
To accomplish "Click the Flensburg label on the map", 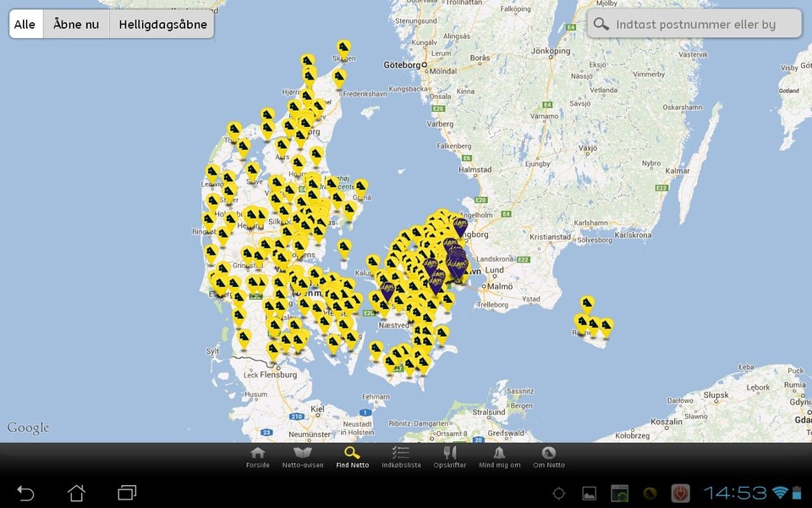I will click(x=278, y=374).
